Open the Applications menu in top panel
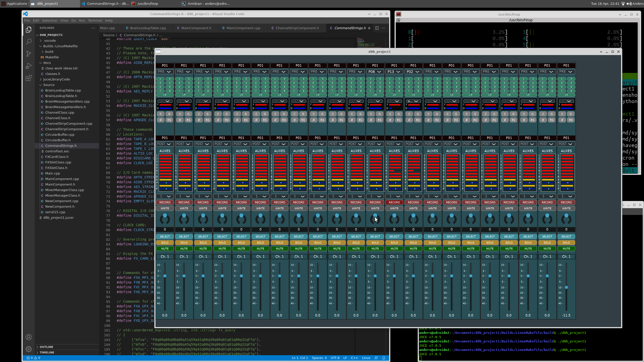644x362 pixels. [x=15, y=4]
